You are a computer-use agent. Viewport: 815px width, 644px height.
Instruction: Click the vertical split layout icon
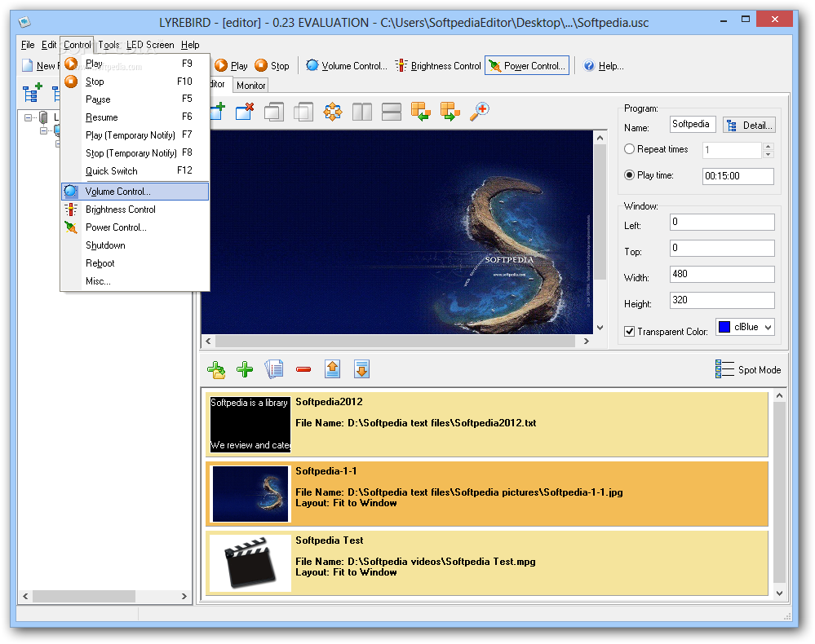tap(362, 111)
